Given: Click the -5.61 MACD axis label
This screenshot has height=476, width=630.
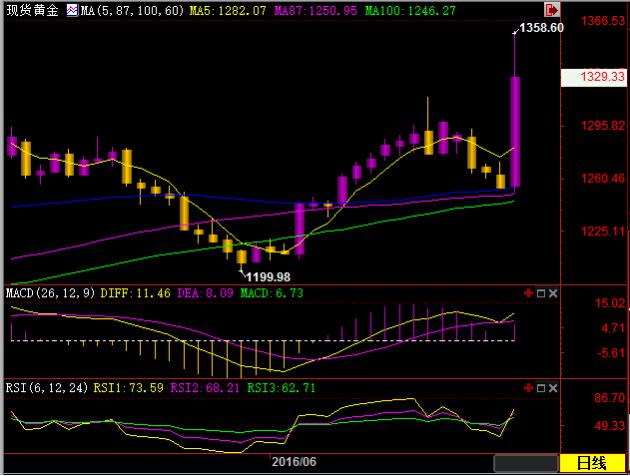Looking at the screenshot, I should tap(611, 353).
